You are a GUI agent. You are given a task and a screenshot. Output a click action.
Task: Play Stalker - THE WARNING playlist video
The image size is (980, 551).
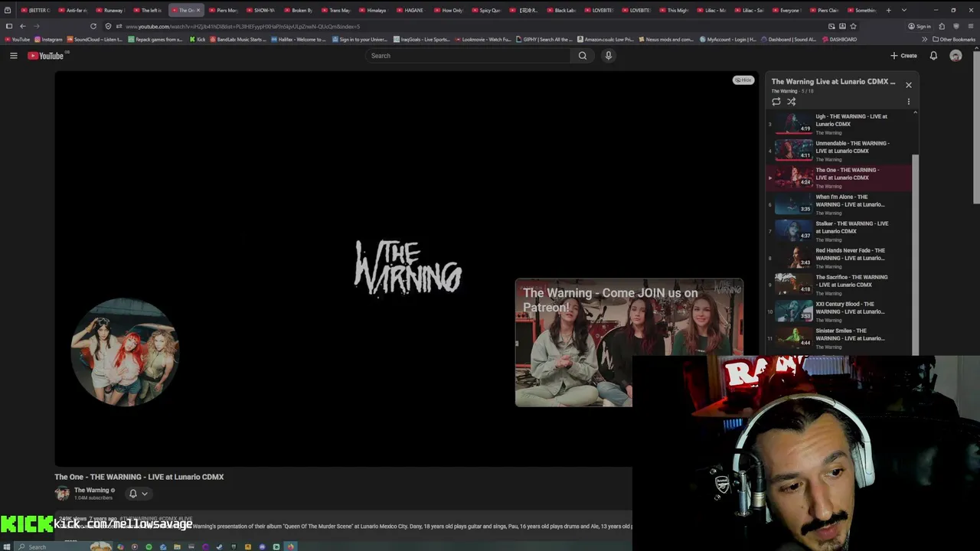point(839,230)
